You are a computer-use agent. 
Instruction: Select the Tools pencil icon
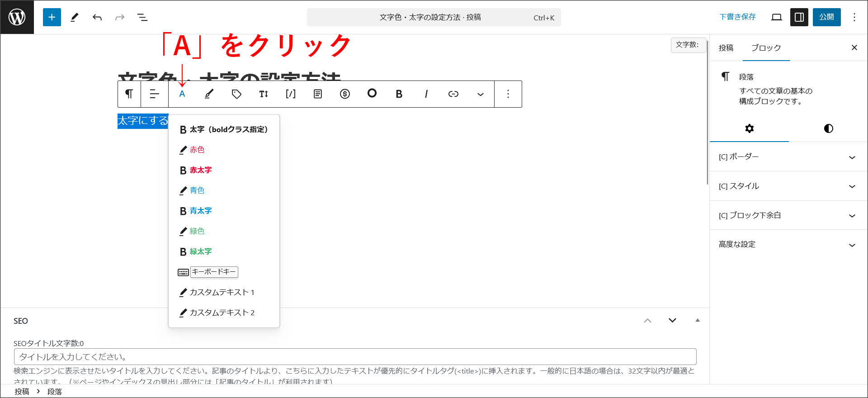click(75, 17)
